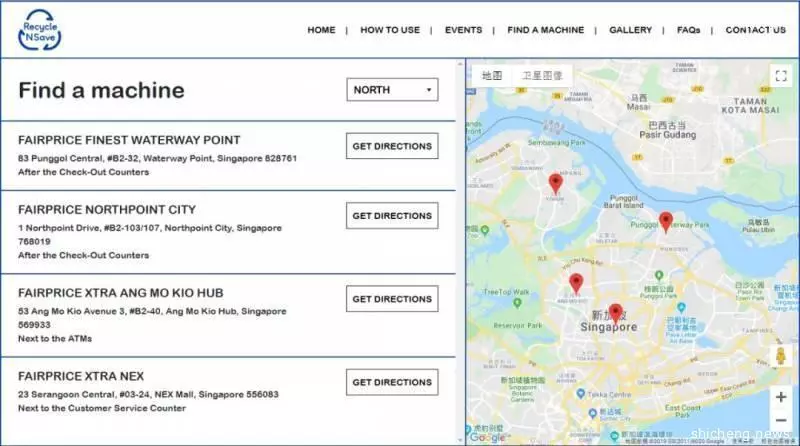Click 'Next to the ATMs' text
Image resolution: width=800 pixels, height=446 pixels.
coord(55,339)
